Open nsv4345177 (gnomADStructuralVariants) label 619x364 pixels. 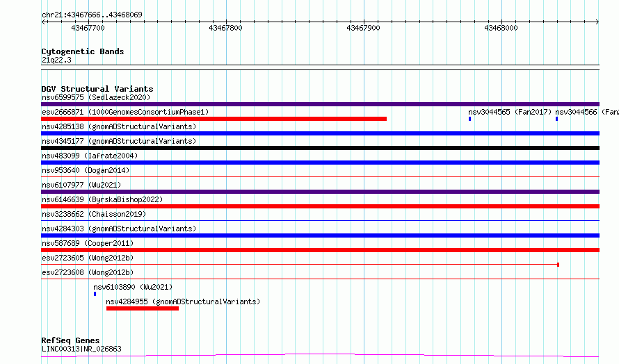click(119, 141)
